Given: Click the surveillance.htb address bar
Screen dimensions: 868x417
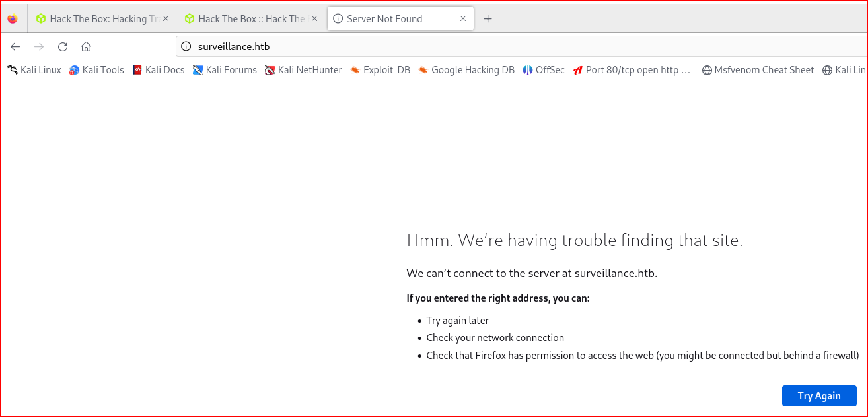Looking at the screenshot, I should 462,47.
